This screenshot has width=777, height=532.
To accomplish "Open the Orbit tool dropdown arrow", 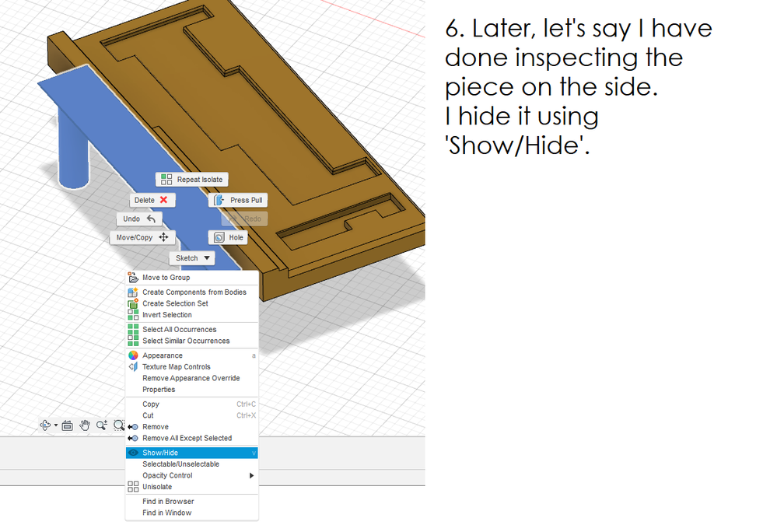I will (x=55, y=425).
